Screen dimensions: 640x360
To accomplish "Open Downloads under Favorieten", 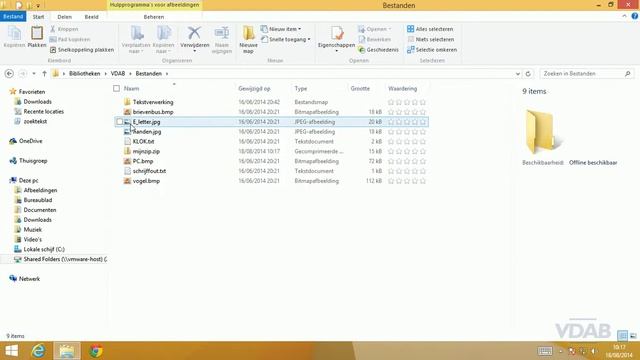I will point(37,102).
